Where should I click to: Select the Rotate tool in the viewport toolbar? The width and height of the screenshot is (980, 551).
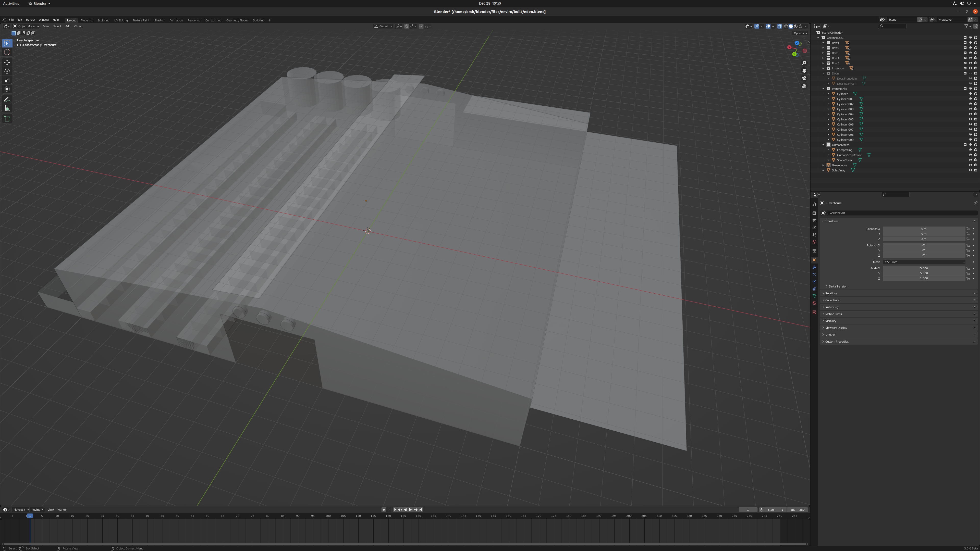tap(7, 71)
